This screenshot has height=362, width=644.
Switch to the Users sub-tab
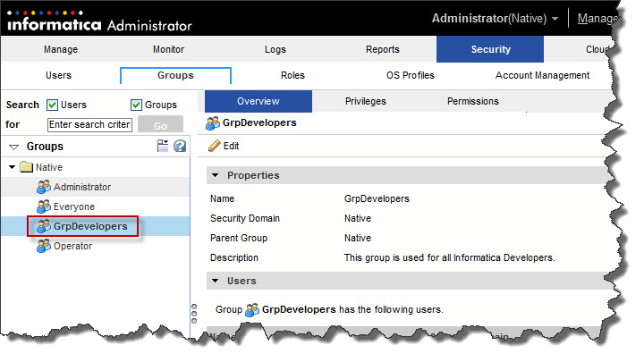58,75
